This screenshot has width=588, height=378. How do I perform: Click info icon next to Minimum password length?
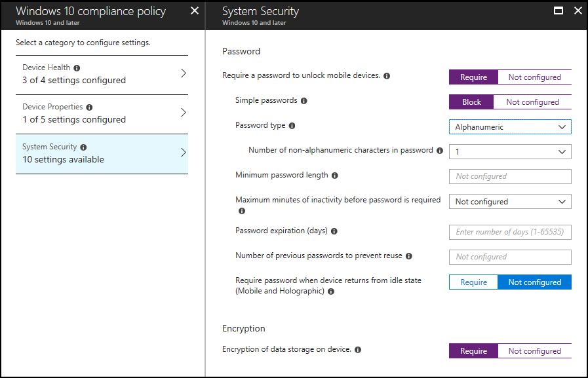[335, 176]
